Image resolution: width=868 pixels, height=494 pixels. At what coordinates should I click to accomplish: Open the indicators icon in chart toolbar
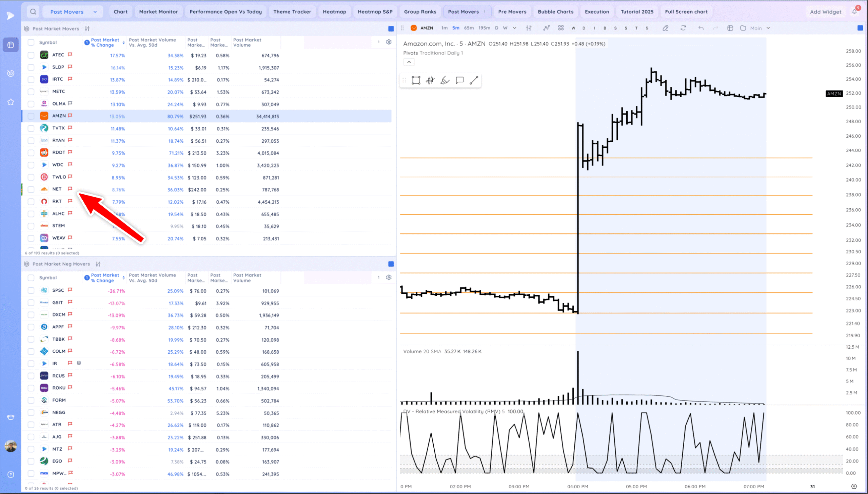546,28
